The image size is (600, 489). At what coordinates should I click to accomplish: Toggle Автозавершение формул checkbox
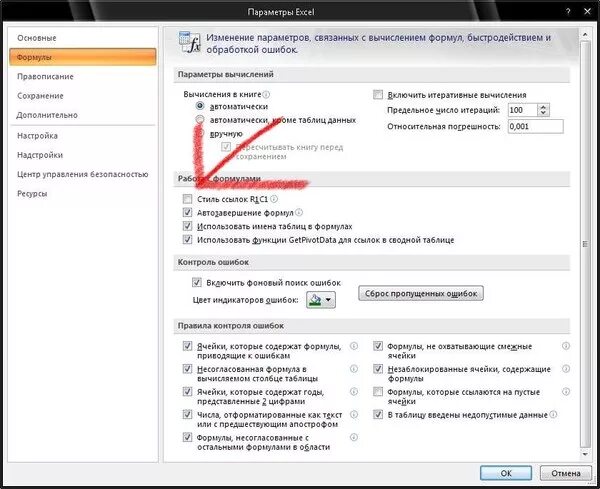tap(187, 212)
